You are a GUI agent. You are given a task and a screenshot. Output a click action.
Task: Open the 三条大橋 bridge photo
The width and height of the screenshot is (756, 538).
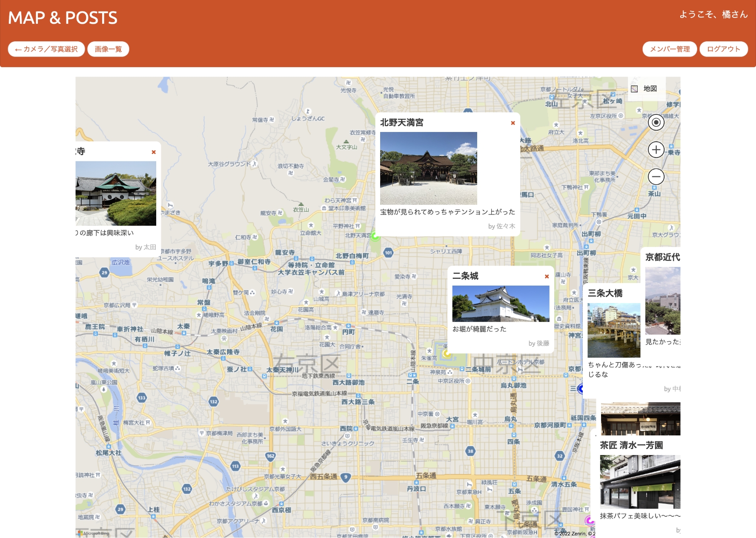coord(613,330)
